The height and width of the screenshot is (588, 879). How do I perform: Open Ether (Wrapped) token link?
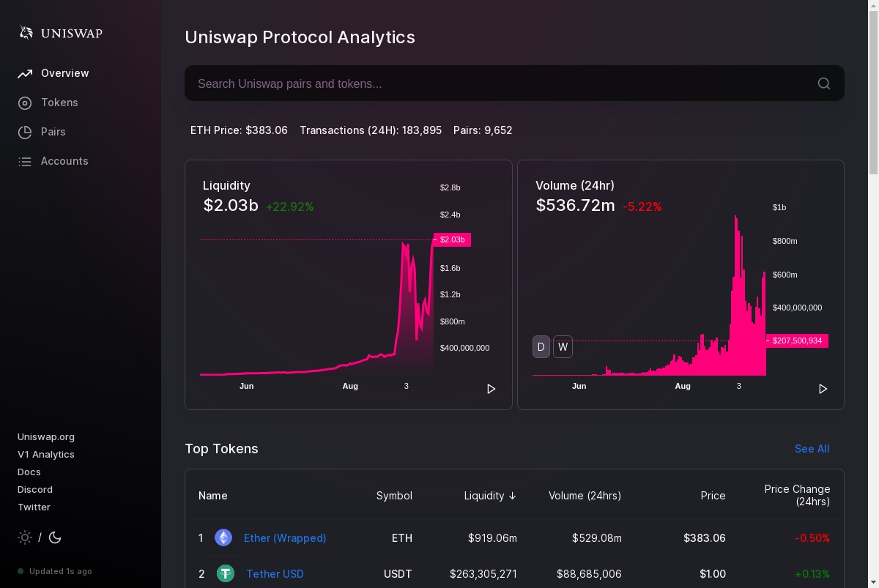click(x=285, y=538)
